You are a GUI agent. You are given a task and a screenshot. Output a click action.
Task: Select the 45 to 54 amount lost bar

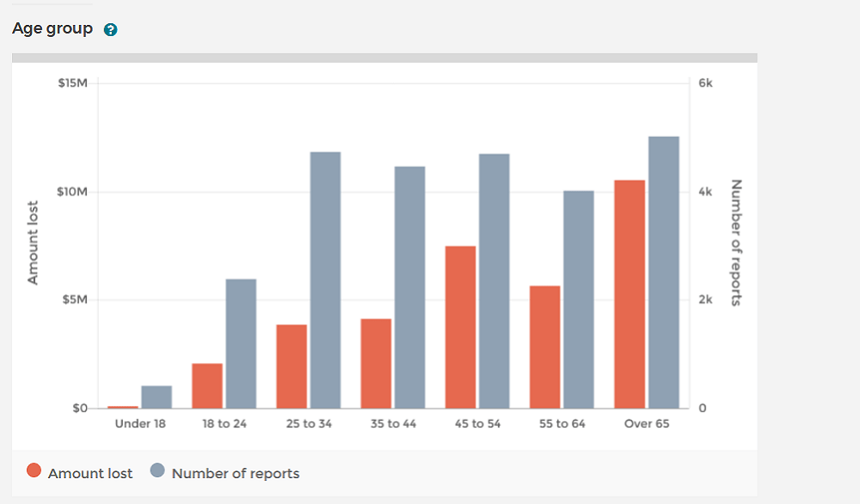click(461, 327)
